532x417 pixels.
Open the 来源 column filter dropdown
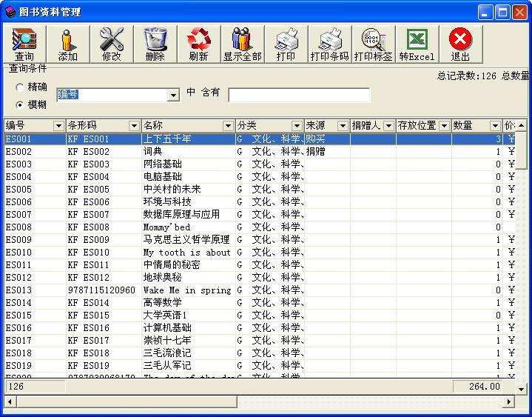(343, 126)
